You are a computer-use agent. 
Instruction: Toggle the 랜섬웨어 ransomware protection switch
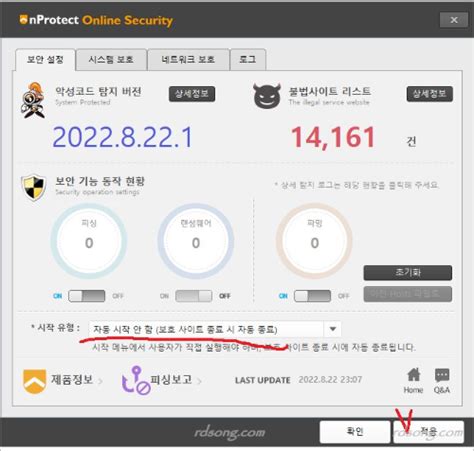point(194,296)
